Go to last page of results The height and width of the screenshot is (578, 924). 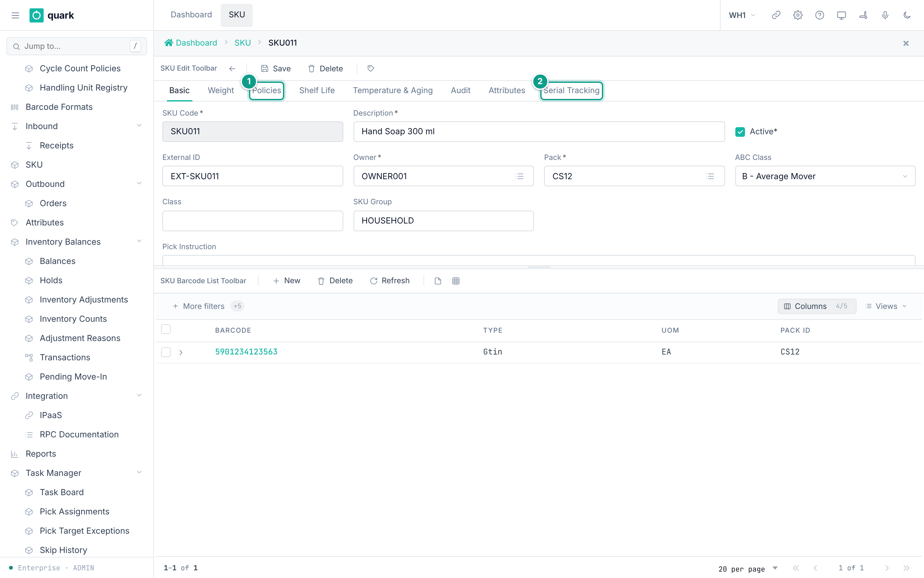(x=906, y=568)
